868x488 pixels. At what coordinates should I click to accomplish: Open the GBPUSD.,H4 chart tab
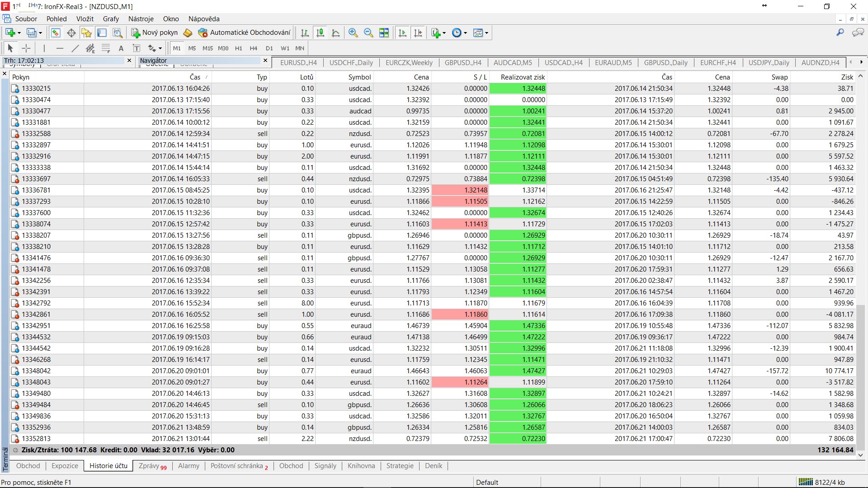coord(462,63)
